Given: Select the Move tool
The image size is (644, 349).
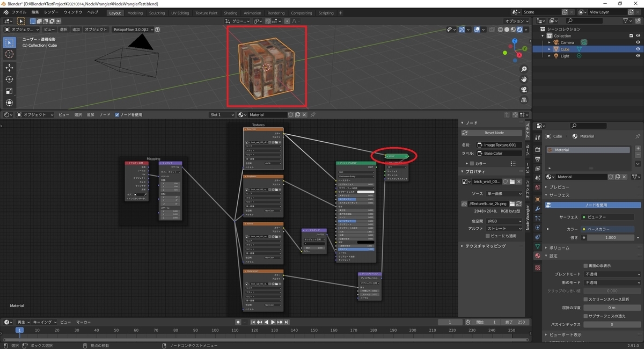Looking at the screenshot, I should click(x=9, y=68).
